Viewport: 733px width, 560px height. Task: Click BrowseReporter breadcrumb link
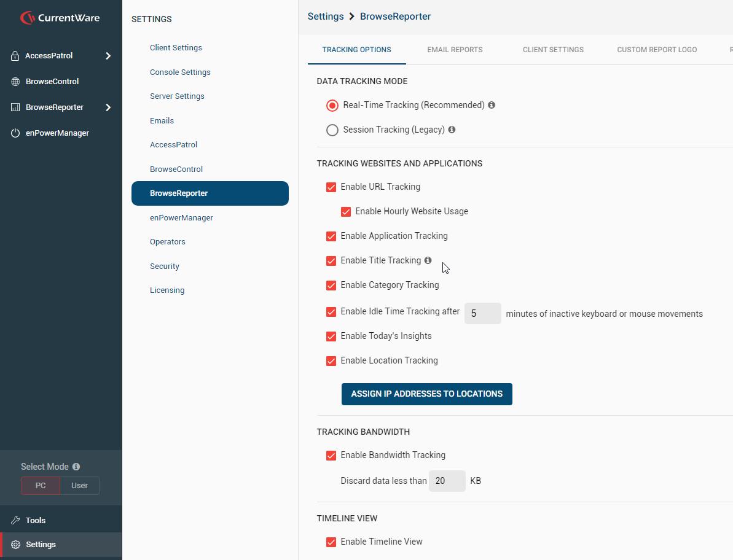click(395, 17)
